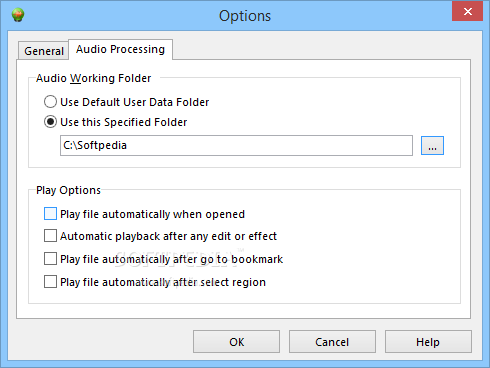The width and height of the screenshot is (490, 368).
Task: Click the Play Options group label
Action: pos(68,190)
